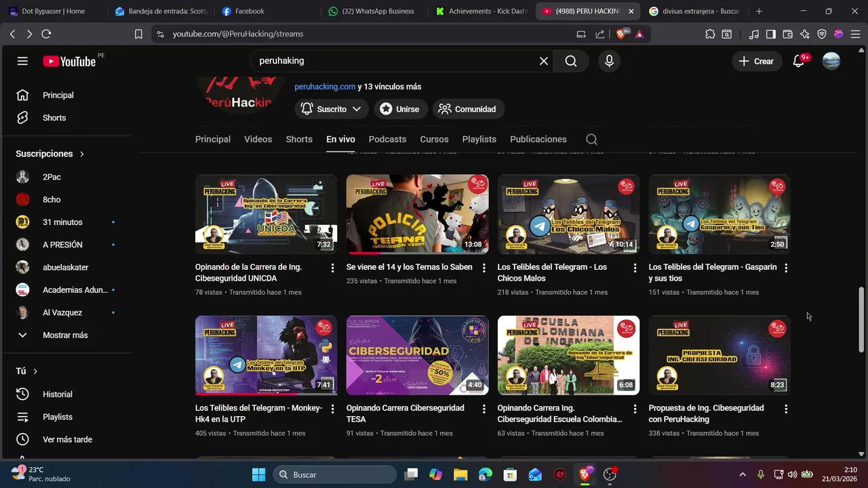Open the account avatar menu
Image resolution: width=868 pixels, height=488 pixels.
click(x=831, y=61)
